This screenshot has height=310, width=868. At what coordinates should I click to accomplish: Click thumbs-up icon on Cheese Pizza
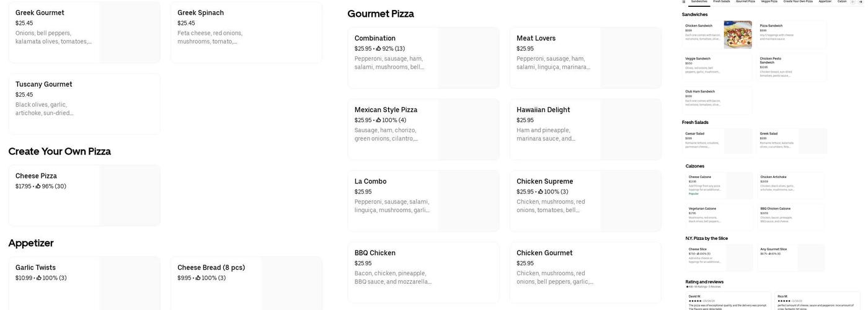(38, 187)
